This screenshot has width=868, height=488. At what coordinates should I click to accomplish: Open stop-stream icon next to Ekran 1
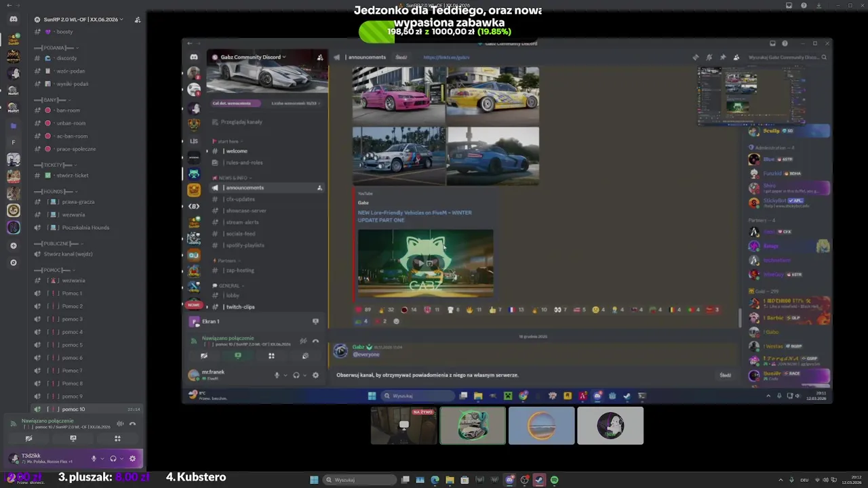point(315,321)
